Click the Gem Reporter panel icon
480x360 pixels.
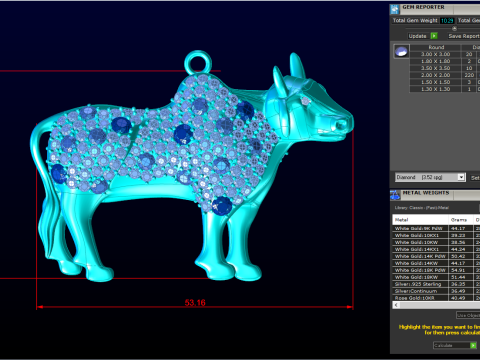click(395, 9)
